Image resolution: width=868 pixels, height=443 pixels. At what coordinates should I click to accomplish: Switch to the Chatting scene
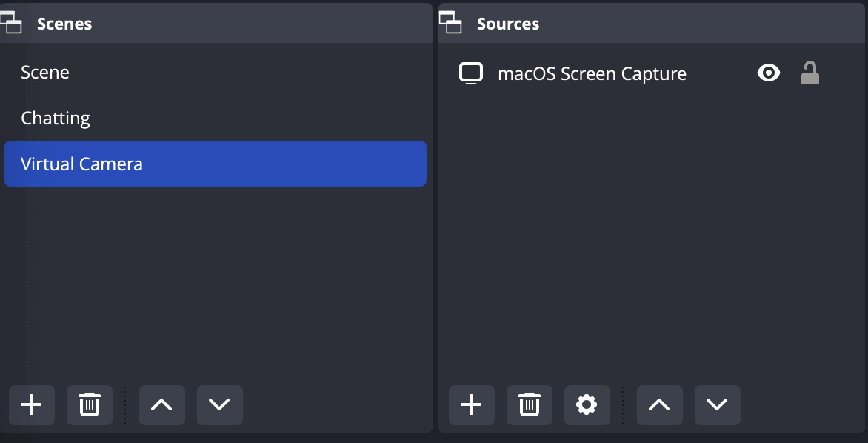(56, 119)
